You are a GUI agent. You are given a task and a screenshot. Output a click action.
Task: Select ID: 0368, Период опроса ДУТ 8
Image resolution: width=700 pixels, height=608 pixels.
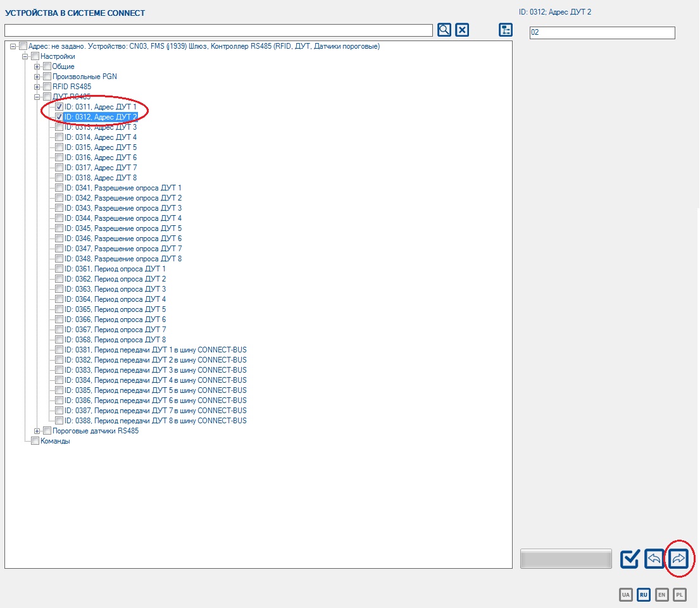click(x=115, y=340)
